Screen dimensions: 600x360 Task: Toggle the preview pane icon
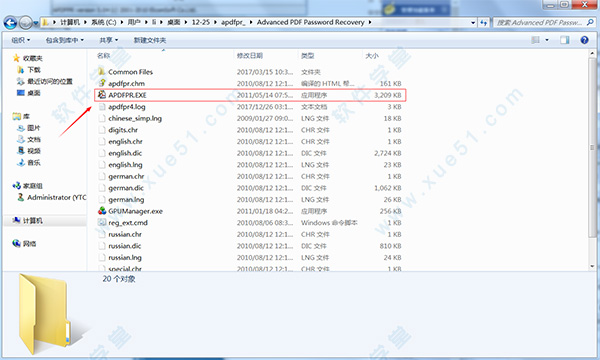point(564,40)
